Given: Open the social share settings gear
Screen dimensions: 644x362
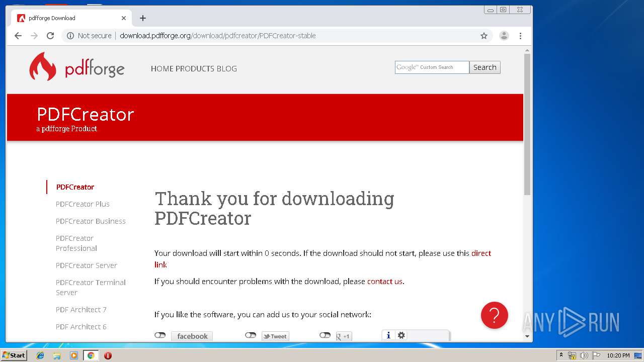Looking at the screenshot, I should 401,335.
